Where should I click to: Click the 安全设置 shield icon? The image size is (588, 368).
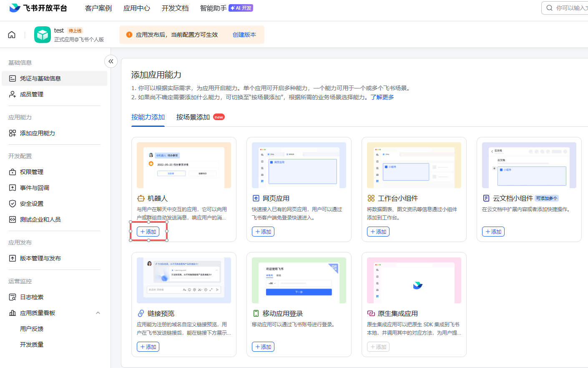point(13,204)
